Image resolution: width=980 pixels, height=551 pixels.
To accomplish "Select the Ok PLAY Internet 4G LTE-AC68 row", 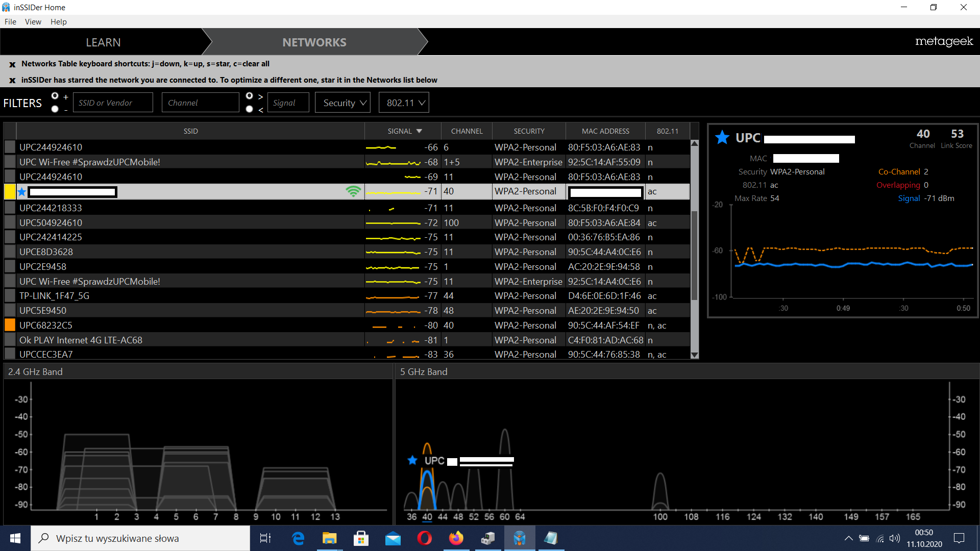I will pyautogui.click(x=347, y=340).
